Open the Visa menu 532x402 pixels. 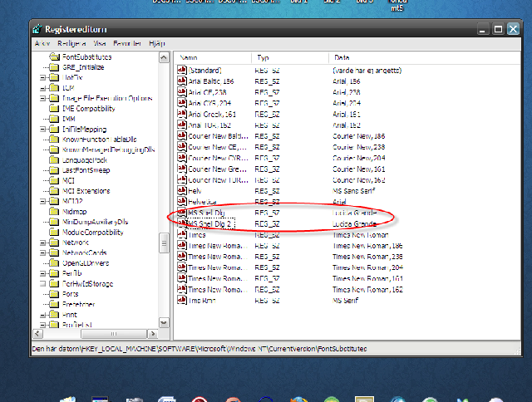click(100, 43)
